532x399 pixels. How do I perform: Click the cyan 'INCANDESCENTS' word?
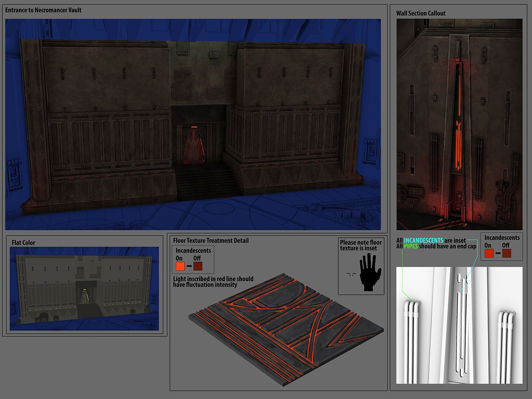[x=423, y=241]
